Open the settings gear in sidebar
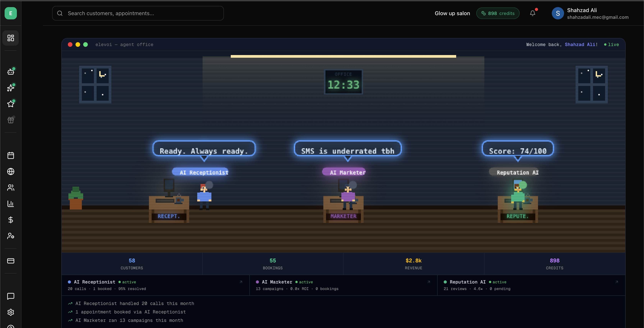The height and width of the screenshot is (328, 644). coord(11,312)
